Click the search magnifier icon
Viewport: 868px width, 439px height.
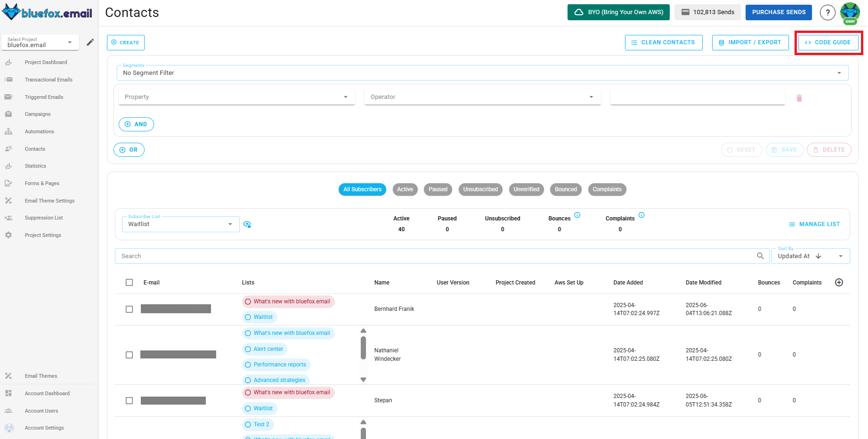coord(760,256)
